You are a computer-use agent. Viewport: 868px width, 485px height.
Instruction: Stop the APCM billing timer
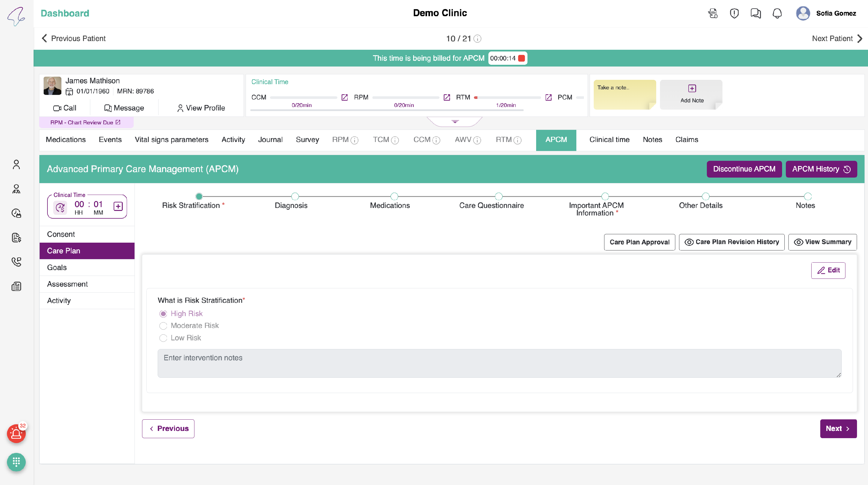(x=521, y=58)
